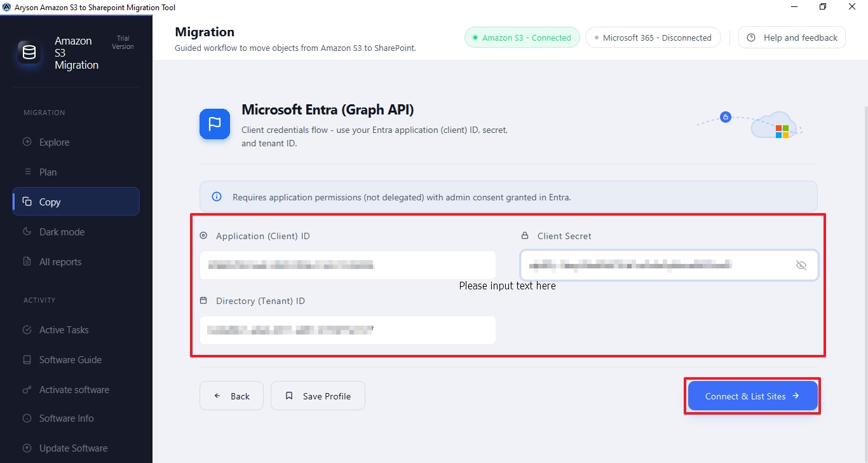Click the Software Info circle icon
Image resolution: width=868 pixels, height=463 pixels.
[27, 418]
